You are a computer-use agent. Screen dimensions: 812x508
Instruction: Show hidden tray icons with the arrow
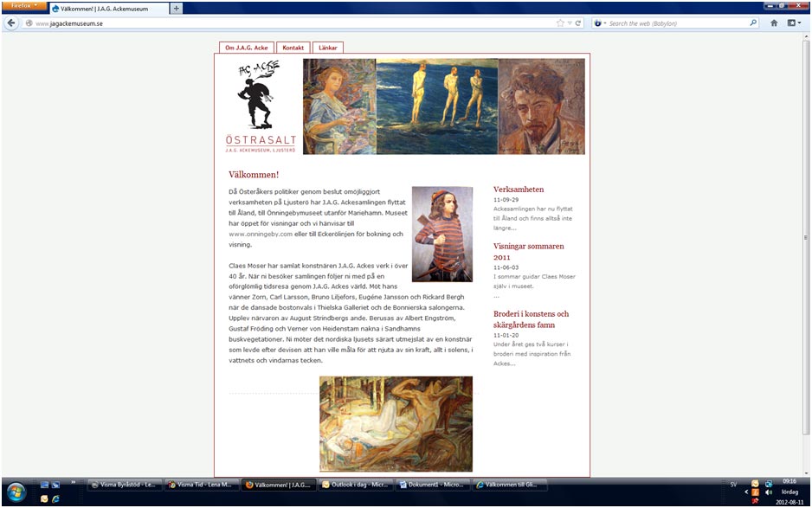(x=746, y=492)
